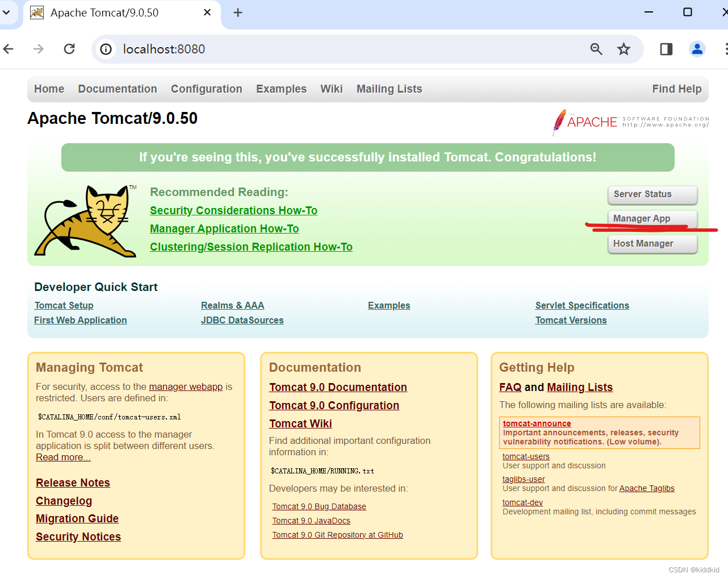Open Clustering/Session Replication How-To link
Viewport: 728px width, 578px height.
point(251,247)
